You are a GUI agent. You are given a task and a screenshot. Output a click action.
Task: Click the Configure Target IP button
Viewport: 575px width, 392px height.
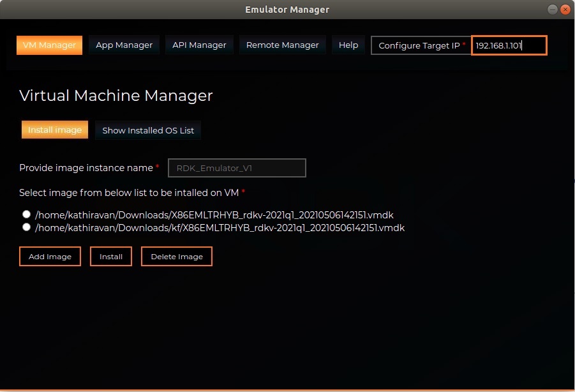(420, 45)
